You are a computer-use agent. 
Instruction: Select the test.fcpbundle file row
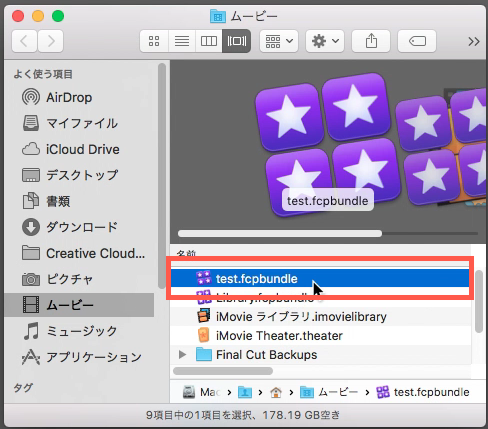pos(320,278)
